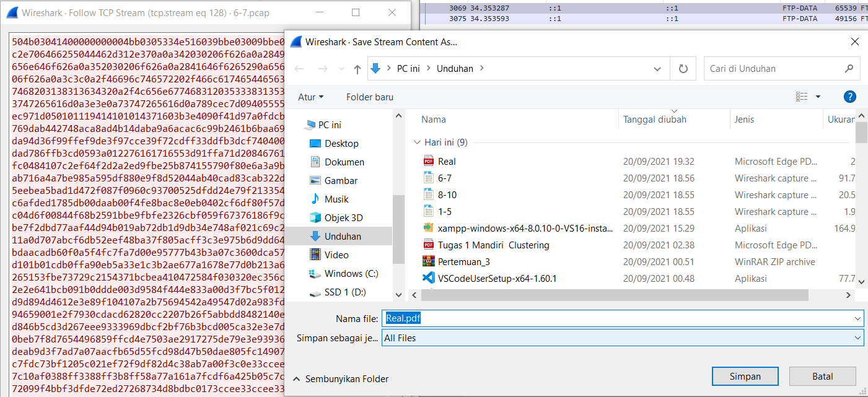Collapse the Hari ini group
868x397 pixels.
(417, 142)
